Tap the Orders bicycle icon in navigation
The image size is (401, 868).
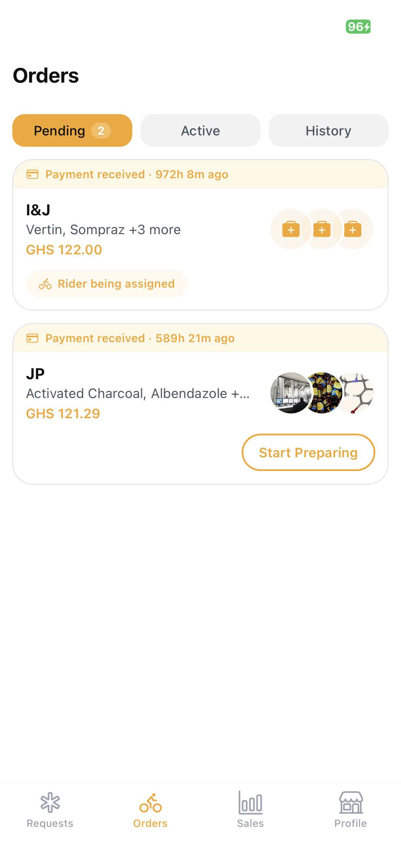coord(150,803)
